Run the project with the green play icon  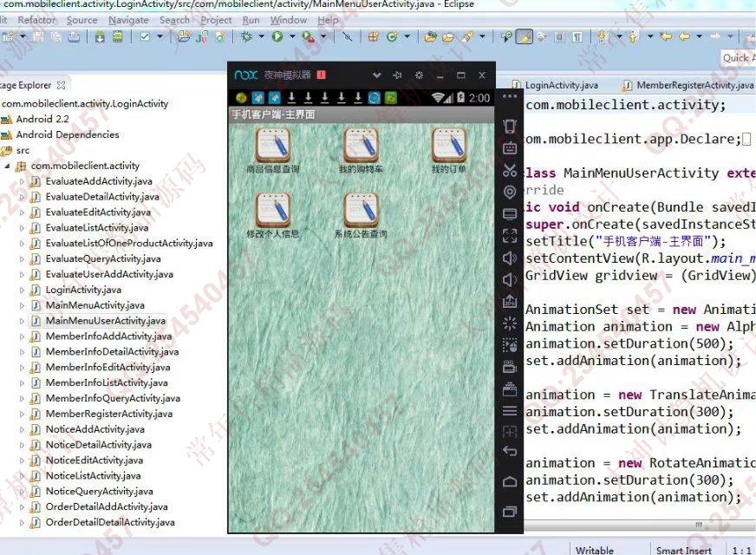click(277, 36)
